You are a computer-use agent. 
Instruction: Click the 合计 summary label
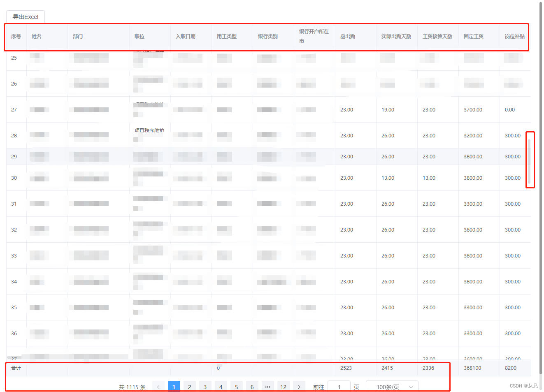point(16,368)
